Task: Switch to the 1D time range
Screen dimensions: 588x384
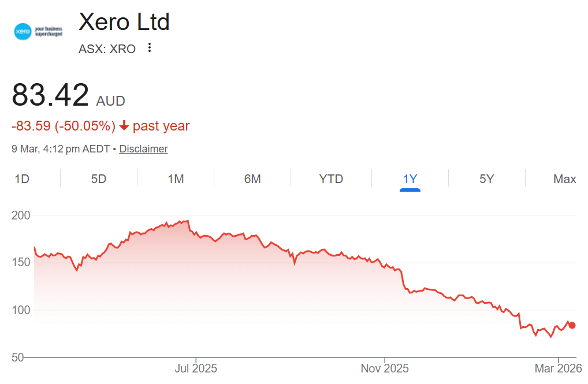Action: [22, 179]
